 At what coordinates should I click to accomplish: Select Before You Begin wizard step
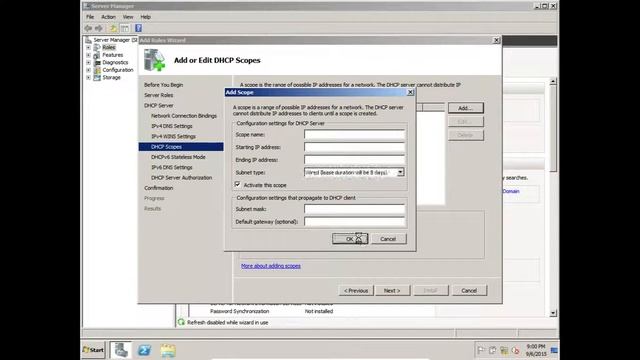pos(163,85)
